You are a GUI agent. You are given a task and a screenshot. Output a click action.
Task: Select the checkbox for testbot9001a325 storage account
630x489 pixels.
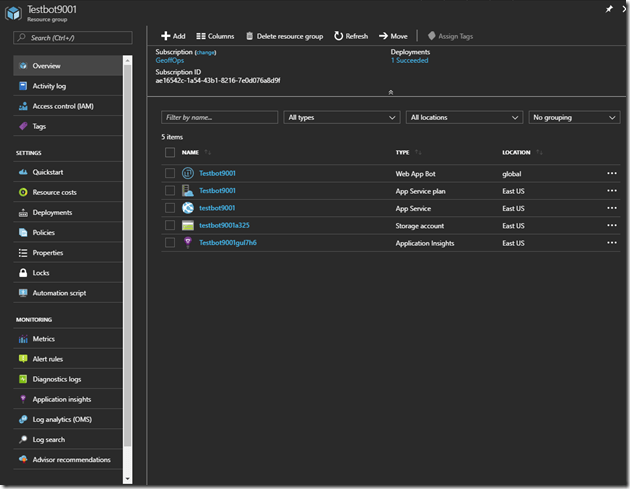click(170, 225)
